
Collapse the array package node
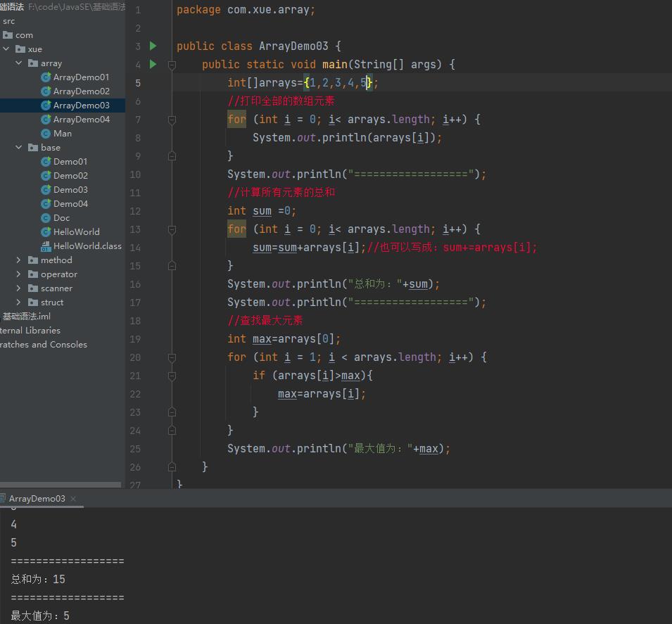coord(18,63)
